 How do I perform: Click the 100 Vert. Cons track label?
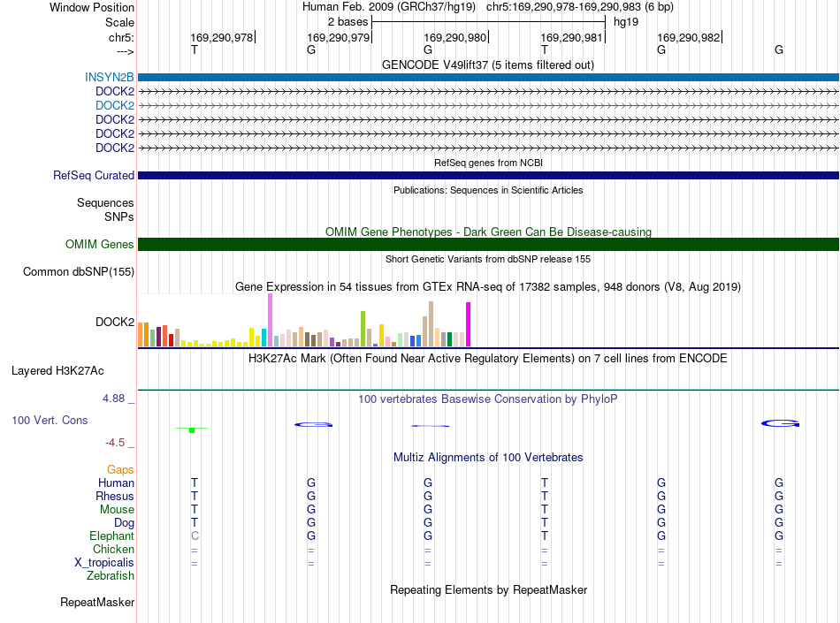click(x=50, y=420)
